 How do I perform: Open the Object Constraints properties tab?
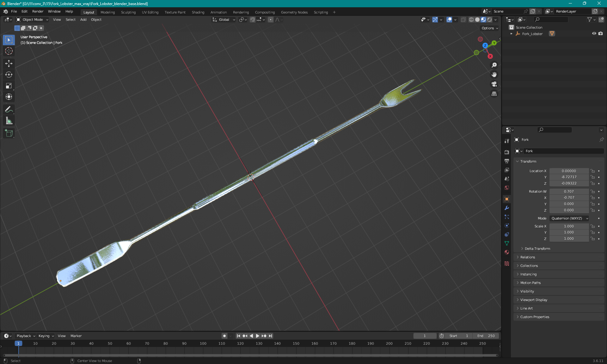(x=507, y=234)
